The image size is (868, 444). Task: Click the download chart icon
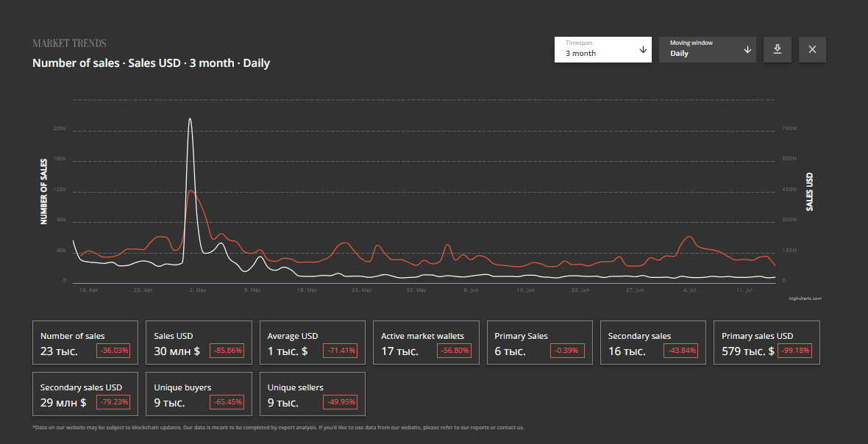[x=778, y=49]
